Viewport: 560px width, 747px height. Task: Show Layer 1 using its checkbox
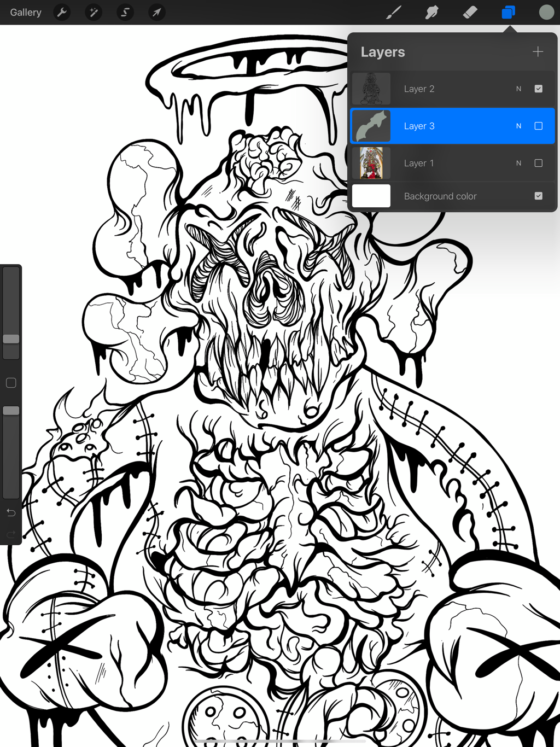539,163
